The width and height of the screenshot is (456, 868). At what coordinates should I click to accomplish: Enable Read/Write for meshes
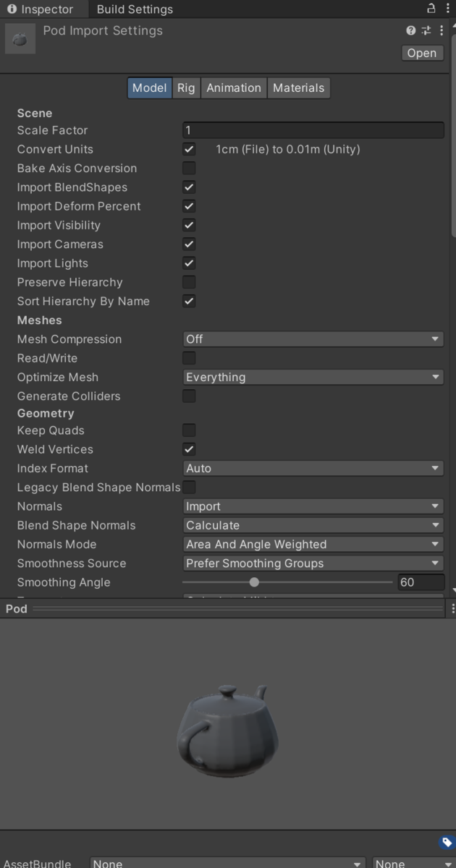pyautogui.click(x=189, y=357)
